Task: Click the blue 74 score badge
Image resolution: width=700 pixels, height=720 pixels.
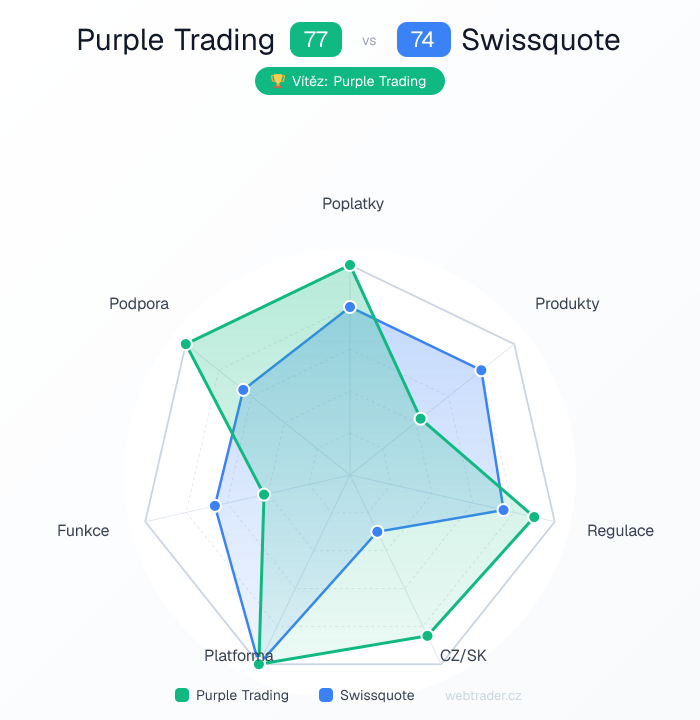Action: (423, 40)
